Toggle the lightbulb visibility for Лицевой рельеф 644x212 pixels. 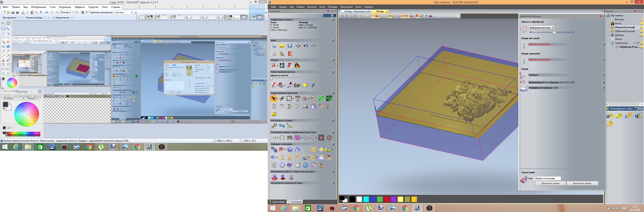point(641,27)
